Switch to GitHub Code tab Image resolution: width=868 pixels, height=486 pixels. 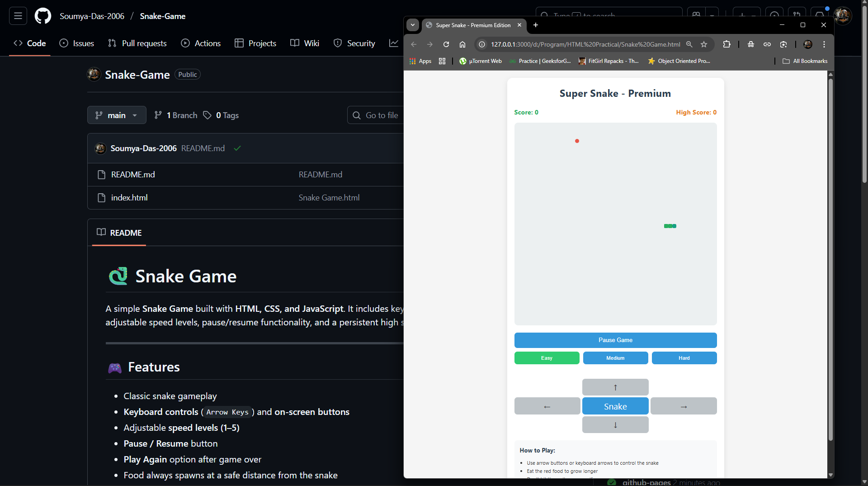pyautogui.click(x=30, y=43)
